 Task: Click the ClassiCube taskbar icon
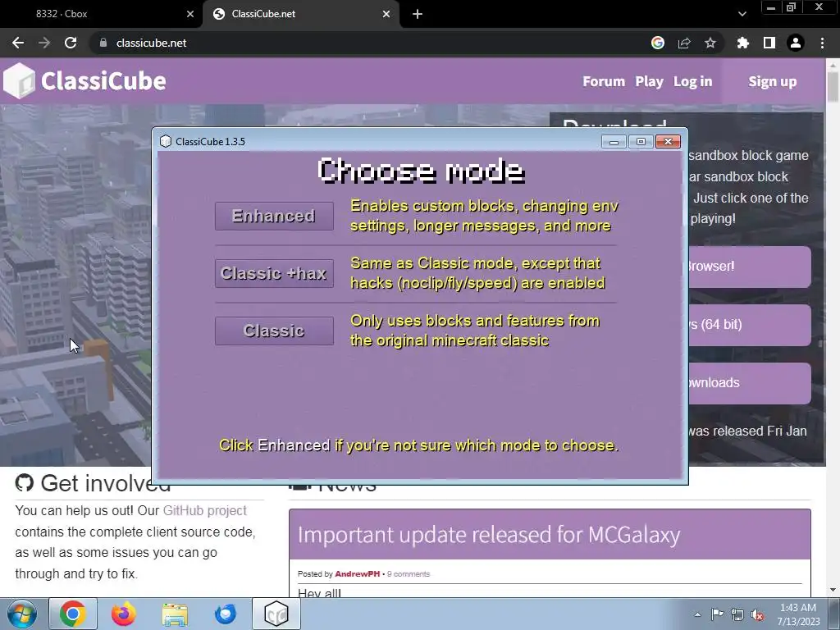[x=276, y=614]
